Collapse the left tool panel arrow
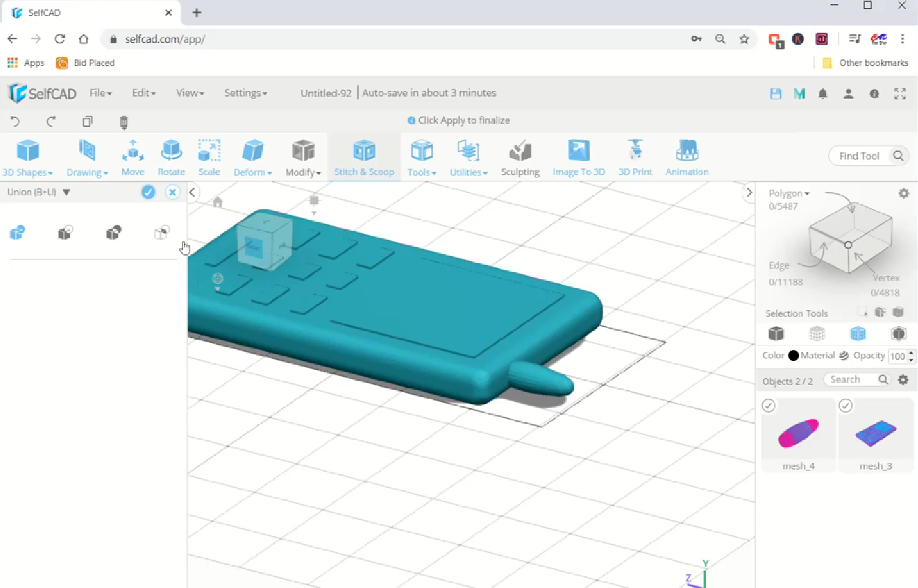Viewport: 918px width, 588px height. point(192,192)
